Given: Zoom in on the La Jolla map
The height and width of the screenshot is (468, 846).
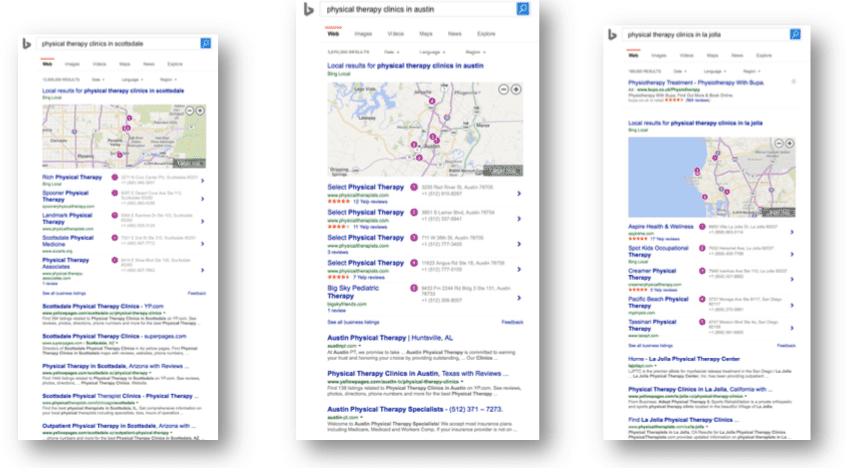Looking at the screenshot, I should [x=789, y=143].
